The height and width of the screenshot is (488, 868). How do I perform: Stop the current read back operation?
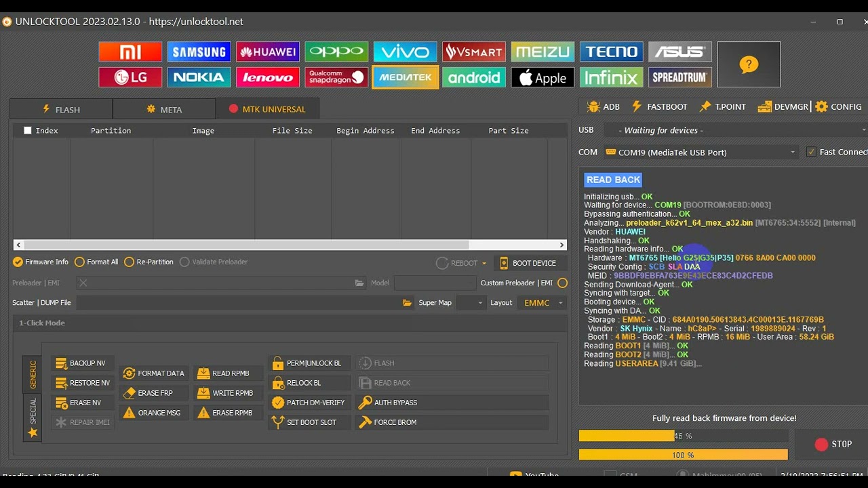[832, 444]
